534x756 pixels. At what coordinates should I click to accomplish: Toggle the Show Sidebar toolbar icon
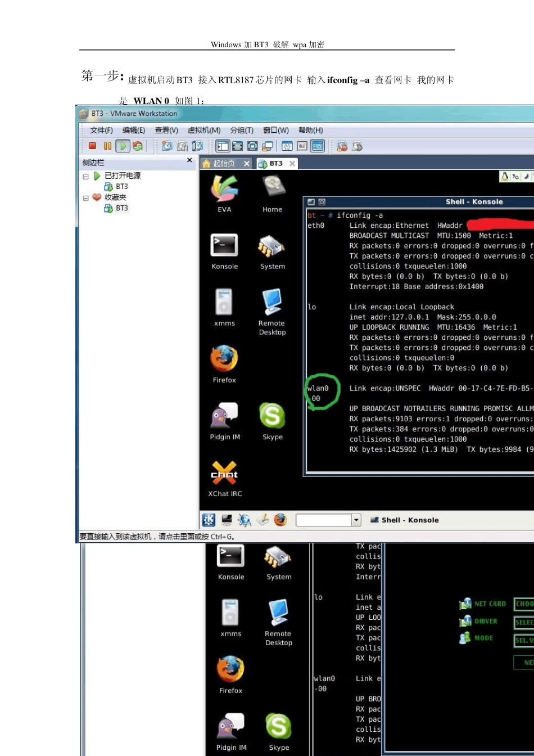[223, 146]
